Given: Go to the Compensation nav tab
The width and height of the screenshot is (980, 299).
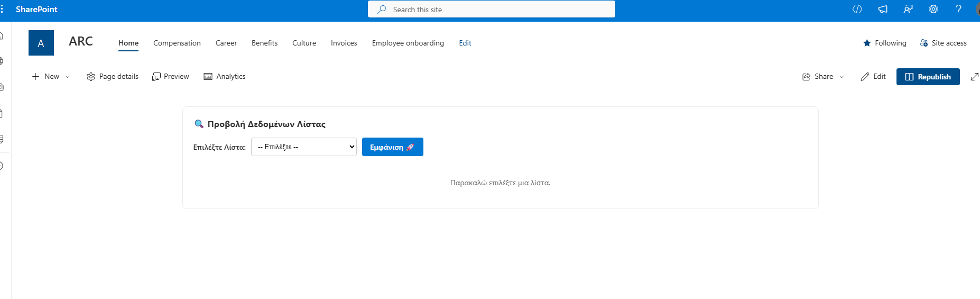Looking at the screenshot, I should (177, 43).
